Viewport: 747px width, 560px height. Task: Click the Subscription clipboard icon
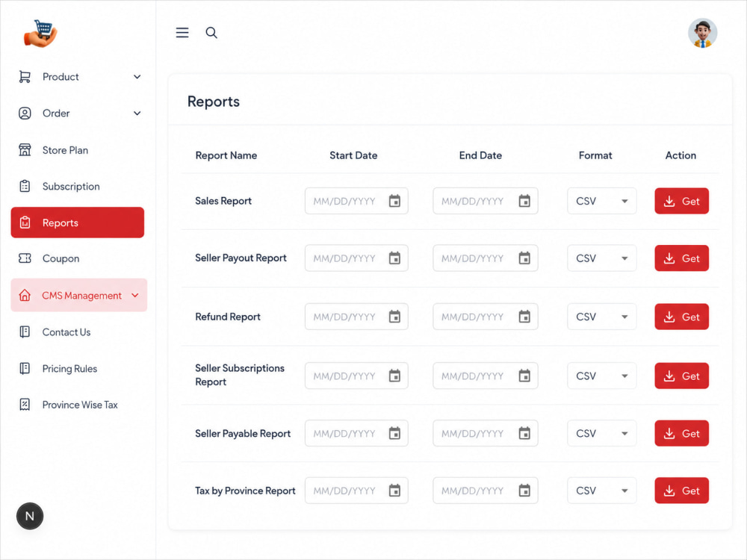[x=25, y=186]
